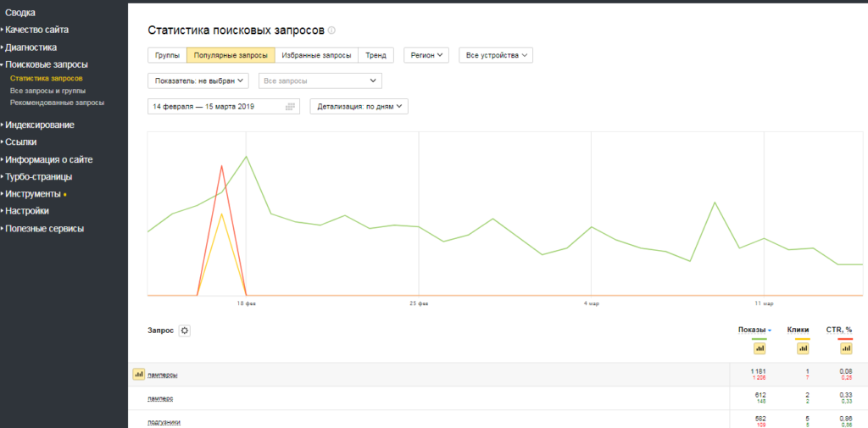Click the red CTR spike peak on chart
The height and width of the screenshot is (428, 868).
221,165
